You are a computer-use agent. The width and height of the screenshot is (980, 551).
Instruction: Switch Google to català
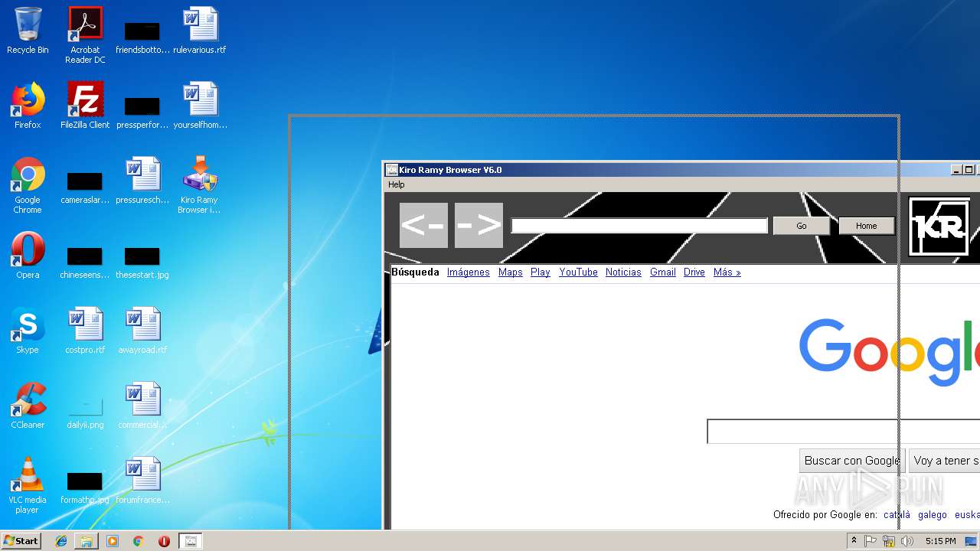pos(897,515)
